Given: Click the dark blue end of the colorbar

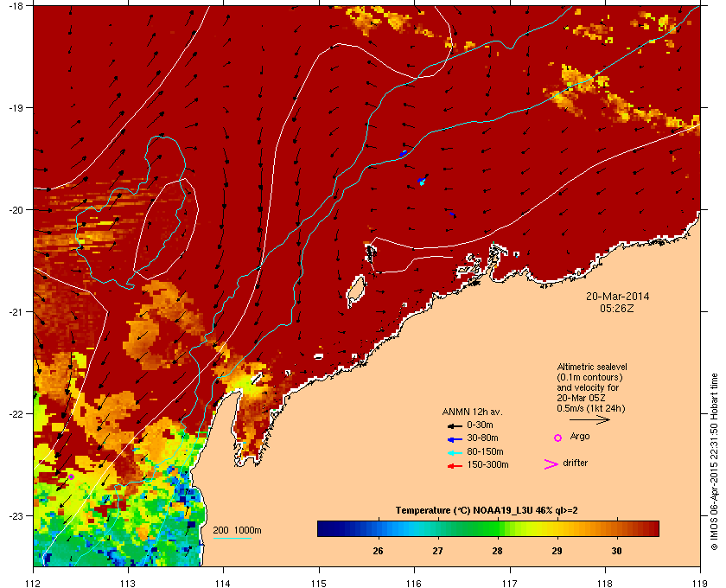Looking at the screenshot, I should pos(324,528).
